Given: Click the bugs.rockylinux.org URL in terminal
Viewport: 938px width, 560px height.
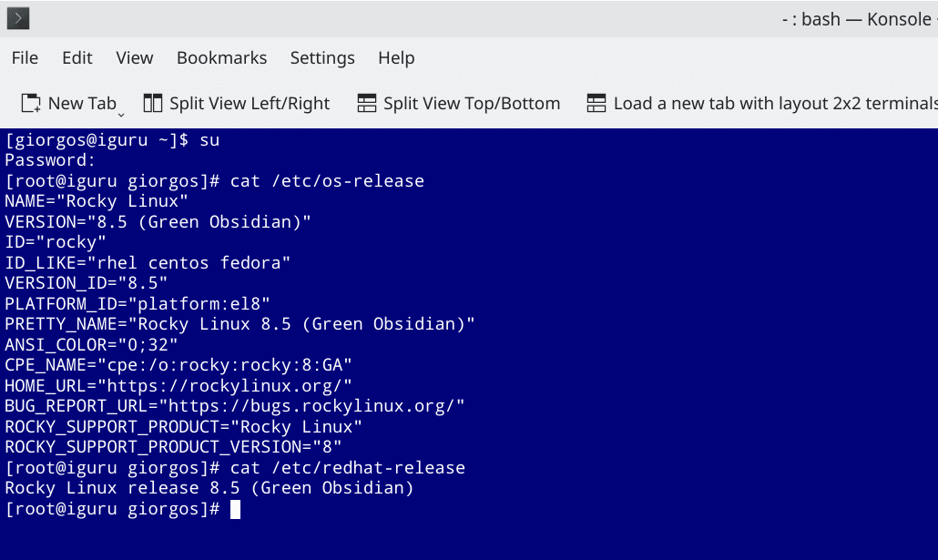Looking at the screenshot, I should point(311,406).
